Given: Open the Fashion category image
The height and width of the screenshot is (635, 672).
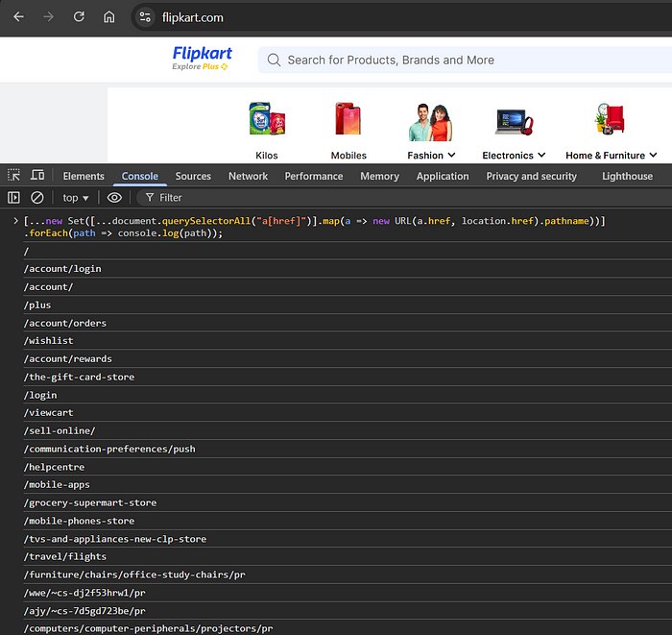Looking at the screenshot, I should (431, 123).
